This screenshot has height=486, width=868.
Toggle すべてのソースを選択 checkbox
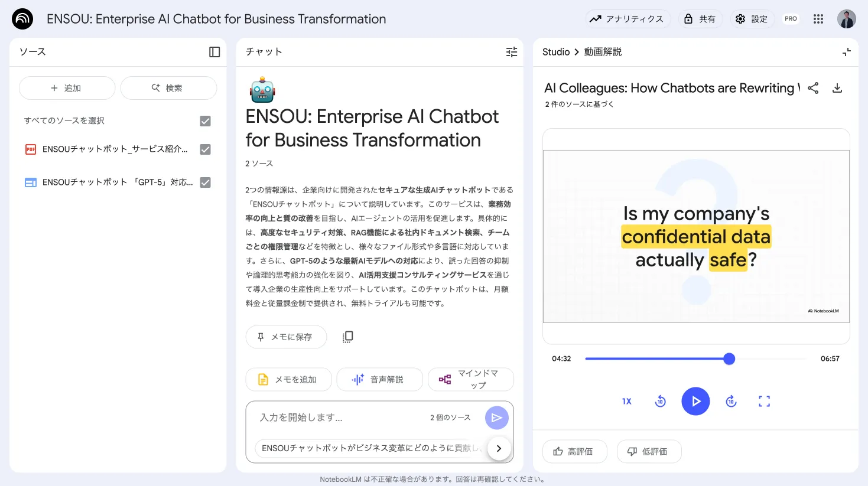pyautogui.click(x=205, y=121)
